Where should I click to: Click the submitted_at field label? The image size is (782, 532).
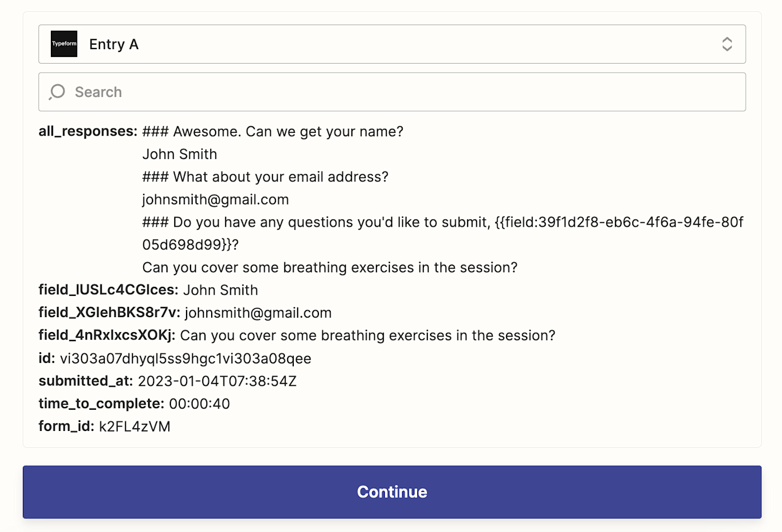(85, 381)
